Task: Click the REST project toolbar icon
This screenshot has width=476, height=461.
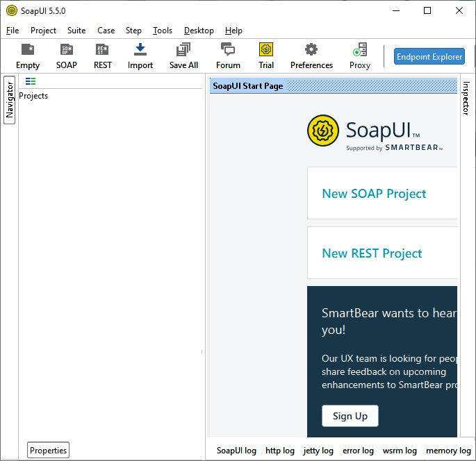Action: (102, 56)
